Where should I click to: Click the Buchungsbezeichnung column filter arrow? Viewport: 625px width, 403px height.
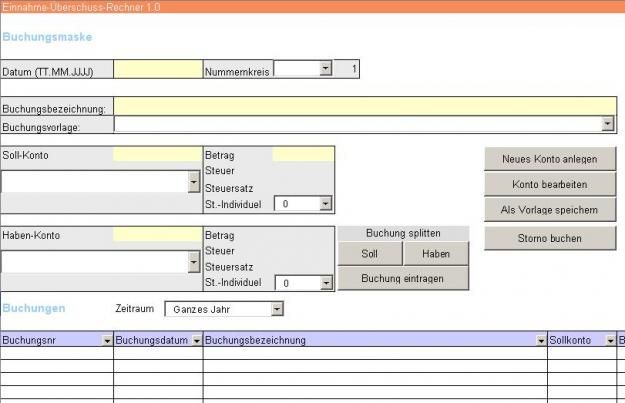541,340
